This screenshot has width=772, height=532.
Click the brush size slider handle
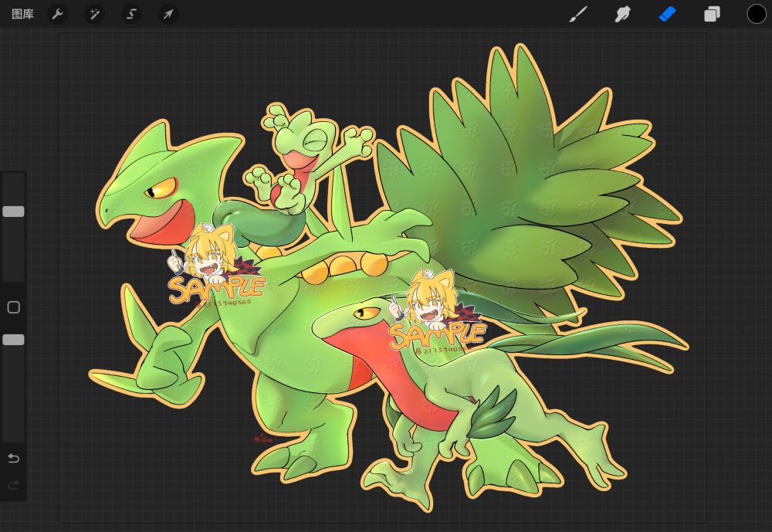(13, 212)
